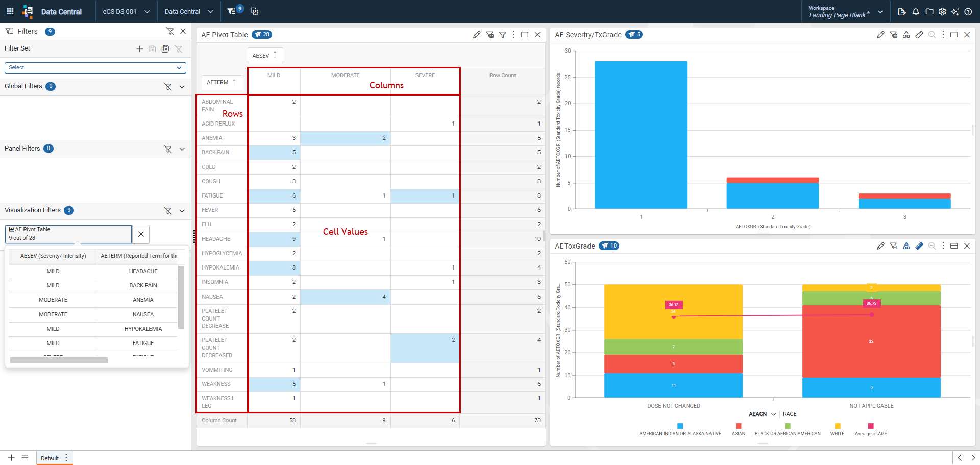Click shapes icon on AE Severity/TxGrade
Screen dimensions: 980x465
(x=906, y=35)
